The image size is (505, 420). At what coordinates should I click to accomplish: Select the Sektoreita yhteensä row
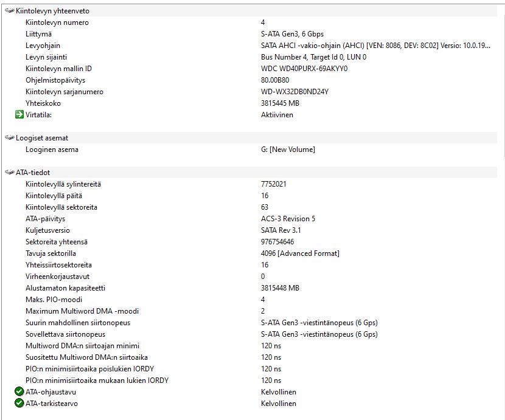click(x=251, y=242)
